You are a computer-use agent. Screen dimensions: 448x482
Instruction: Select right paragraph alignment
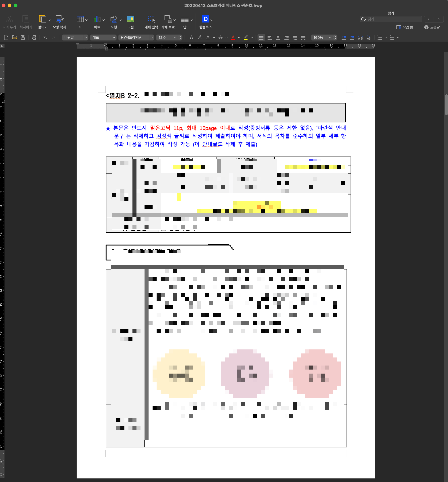[286, 37]
